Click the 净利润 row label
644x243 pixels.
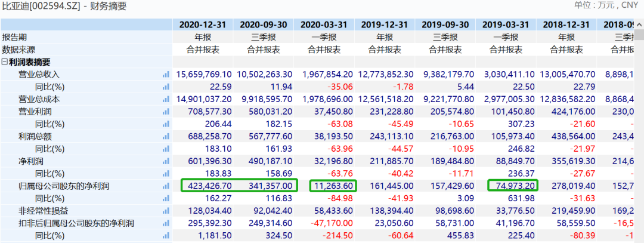[31, 161]
